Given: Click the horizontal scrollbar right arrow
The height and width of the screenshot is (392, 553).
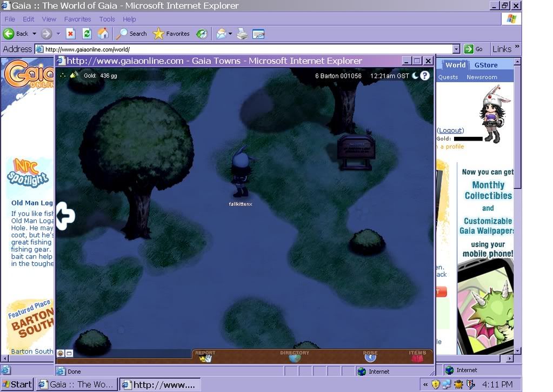Looking at the screenshot, I should 510,358.
